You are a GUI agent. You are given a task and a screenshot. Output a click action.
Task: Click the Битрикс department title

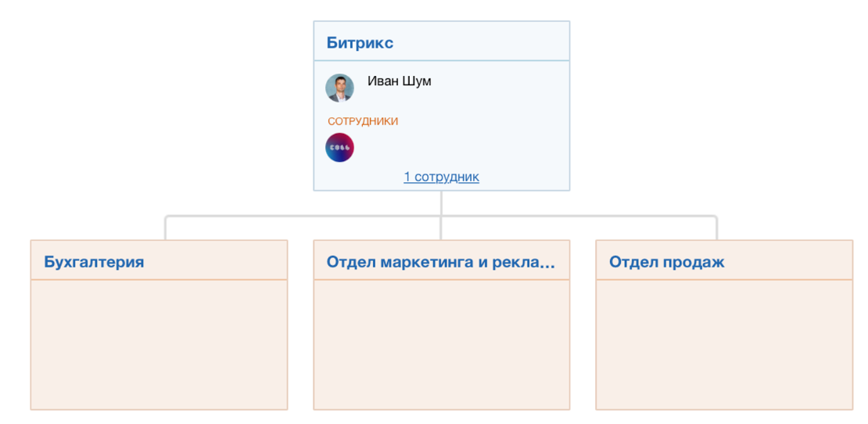tap(360, 43)
